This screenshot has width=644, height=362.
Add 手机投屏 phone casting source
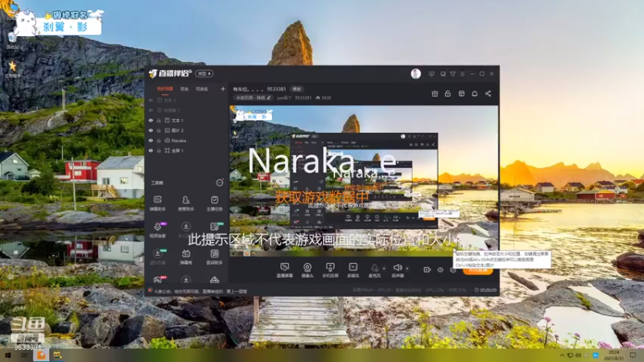pyautogui.click(x=330, y=270)
